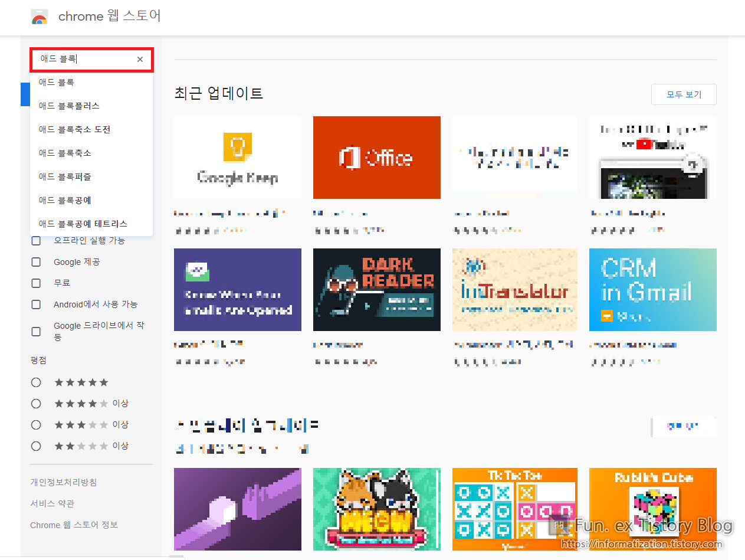Open the CRM in Gmail extension card

(653, 290)
